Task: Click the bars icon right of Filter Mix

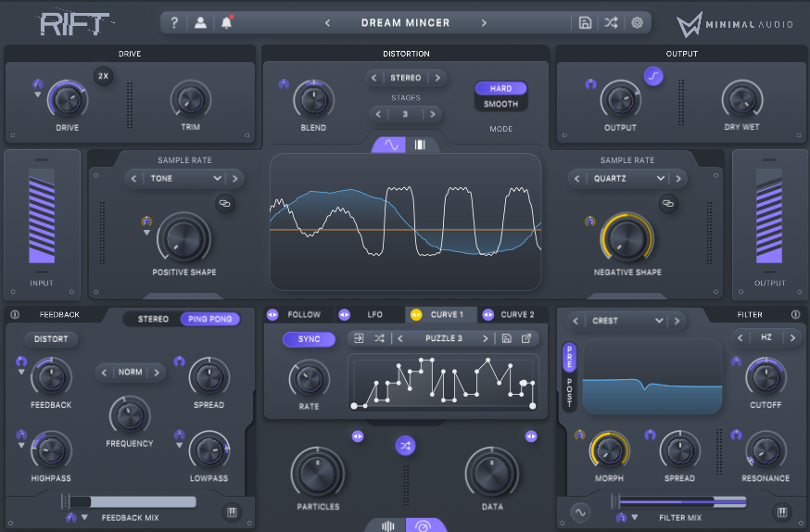Action: click(782, 513)
